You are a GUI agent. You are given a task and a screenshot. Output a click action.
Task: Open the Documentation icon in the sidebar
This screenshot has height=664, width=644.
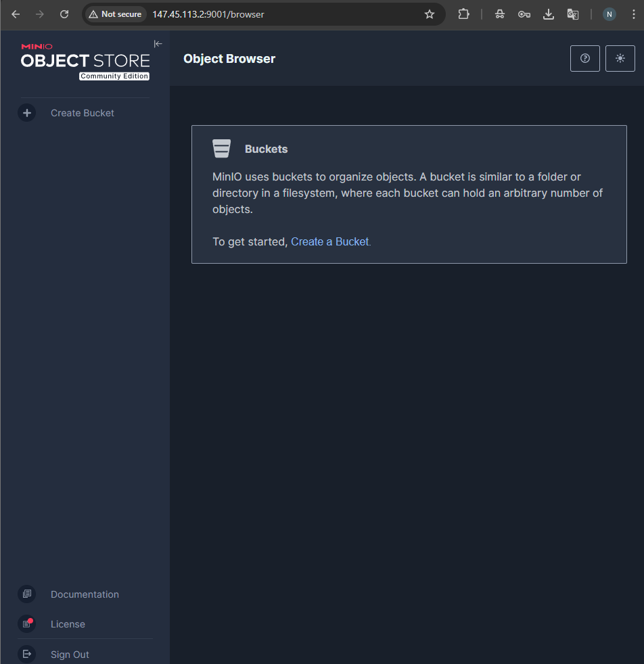(x=26, y=594)
